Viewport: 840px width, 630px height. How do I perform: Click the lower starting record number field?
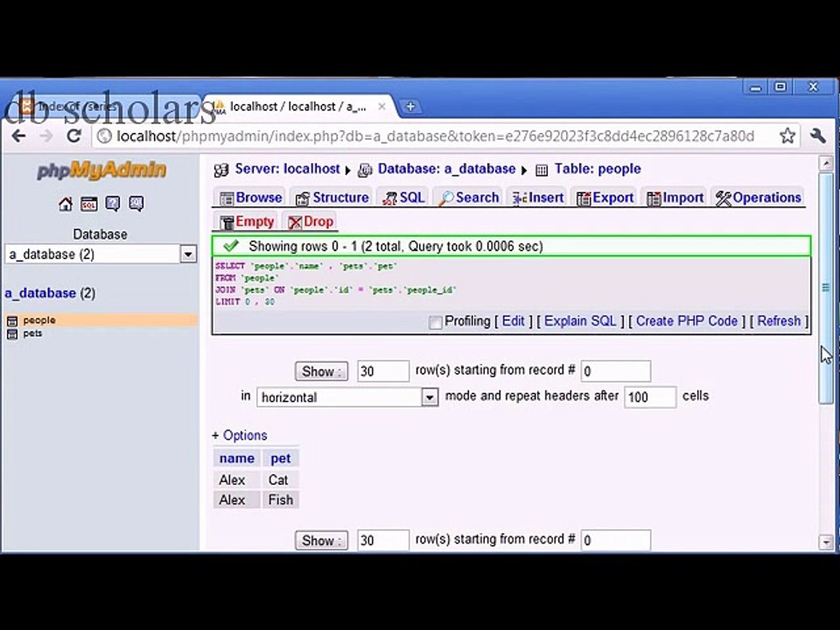[x=615, y=541]
